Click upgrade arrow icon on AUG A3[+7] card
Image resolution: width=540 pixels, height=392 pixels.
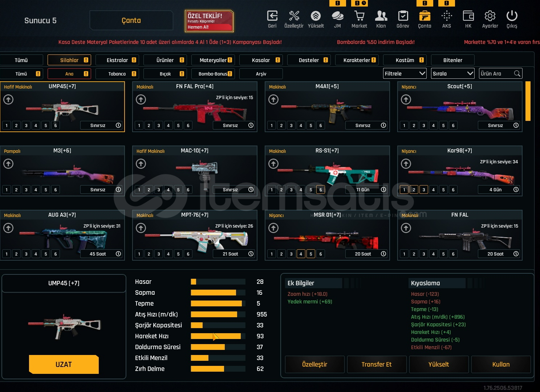pos(8,228)
